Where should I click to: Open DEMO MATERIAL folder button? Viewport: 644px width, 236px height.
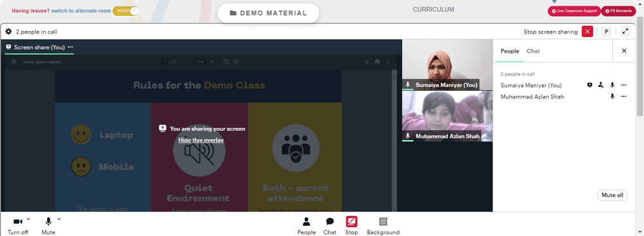[x=268, y=13]
